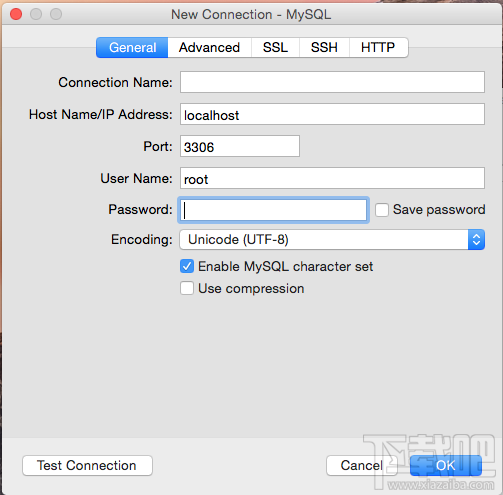Click the Port field showing 3306
The width and height of the screenshot is (503, 495).
tap(240, 146)
